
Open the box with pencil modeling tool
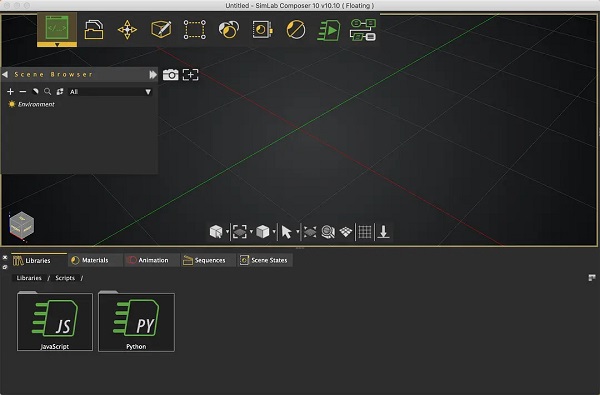[161, 29]
